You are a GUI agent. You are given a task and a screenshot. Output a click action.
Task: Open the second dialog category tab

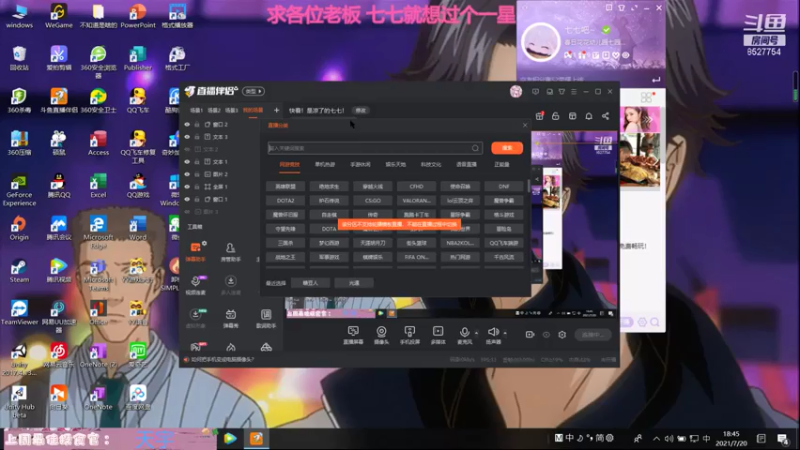coord(325,164)
